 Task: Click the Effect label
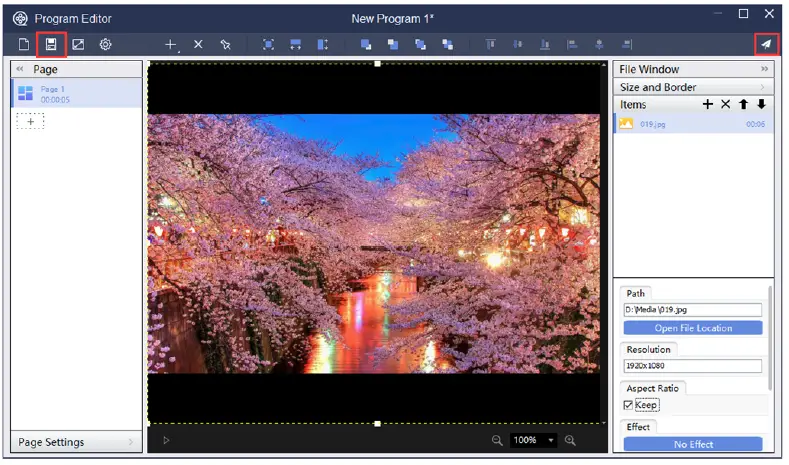(638, 427)
